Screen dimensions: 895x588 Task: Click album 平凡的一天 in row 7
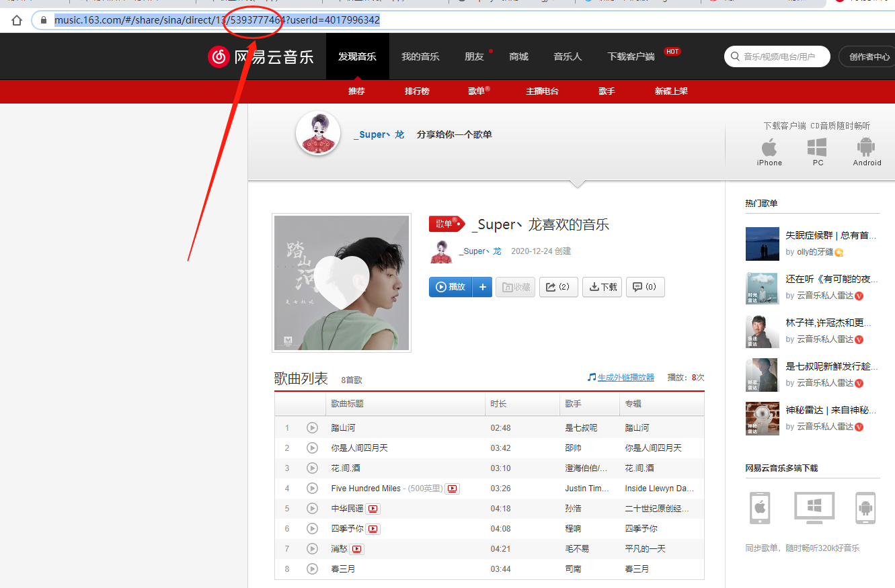coord(645,548)
